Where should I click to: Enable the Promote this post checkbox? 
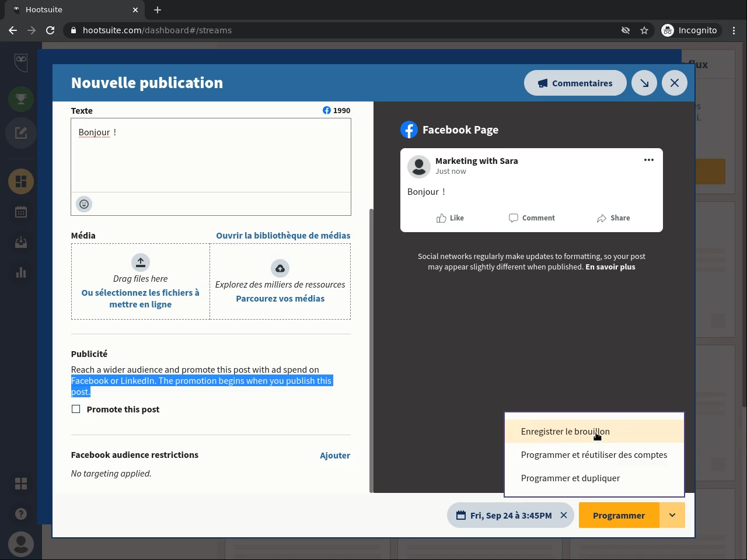click(76, 409)
